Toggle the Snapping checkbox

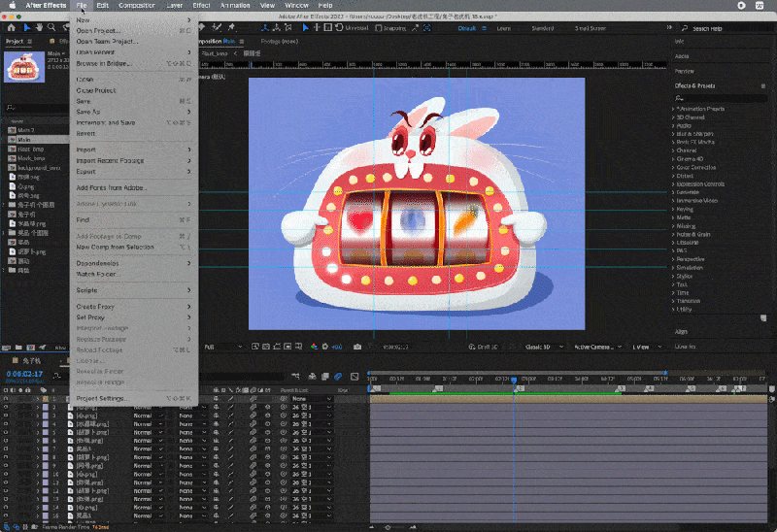coord(379,28)
